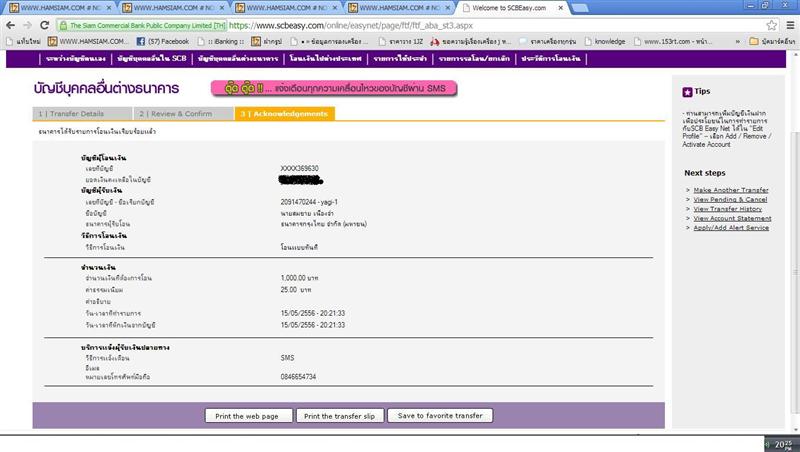The height and width of the screenshot is (452, 800).
Task: Open the :: iBanking :: bookmark
Action: [x=220, y=41]
